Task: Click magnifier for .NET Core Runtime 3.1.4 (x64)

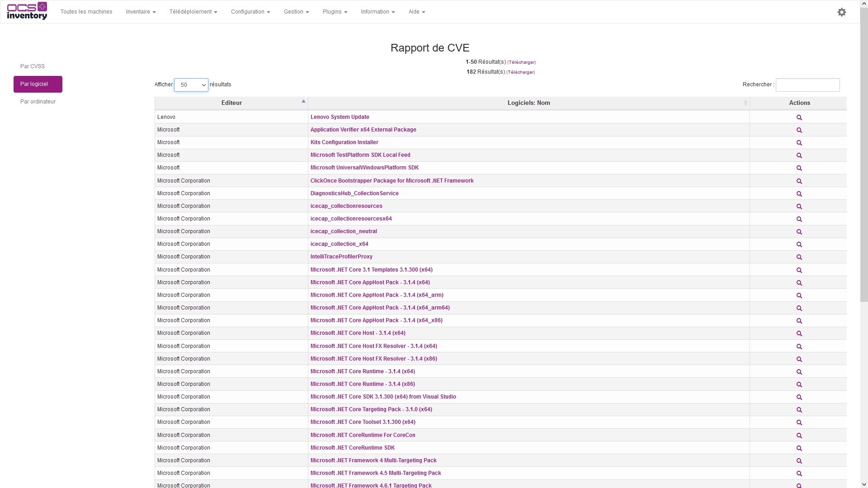Action: coord(799,372)
